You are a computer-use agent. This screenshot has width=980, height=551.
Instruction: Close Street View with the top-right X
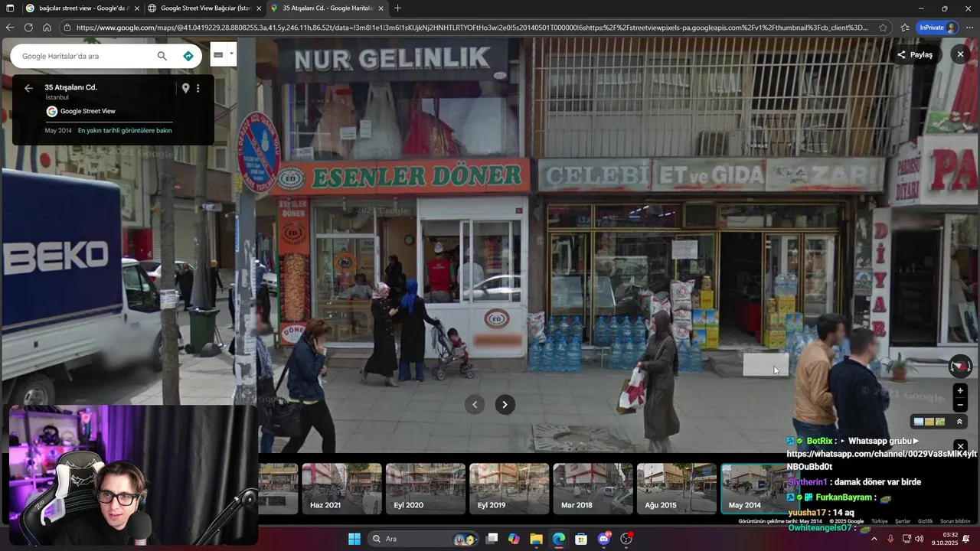(x=960, y=54)
